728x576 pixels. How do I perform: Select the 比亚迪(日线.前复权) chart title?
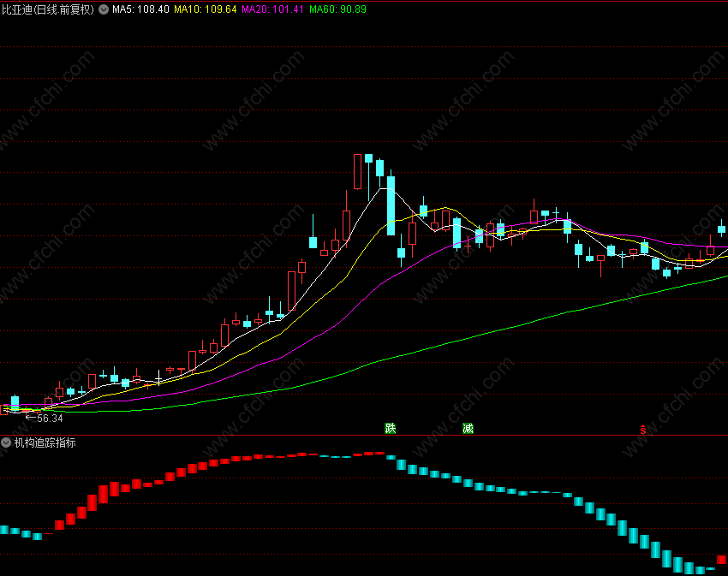48,9
